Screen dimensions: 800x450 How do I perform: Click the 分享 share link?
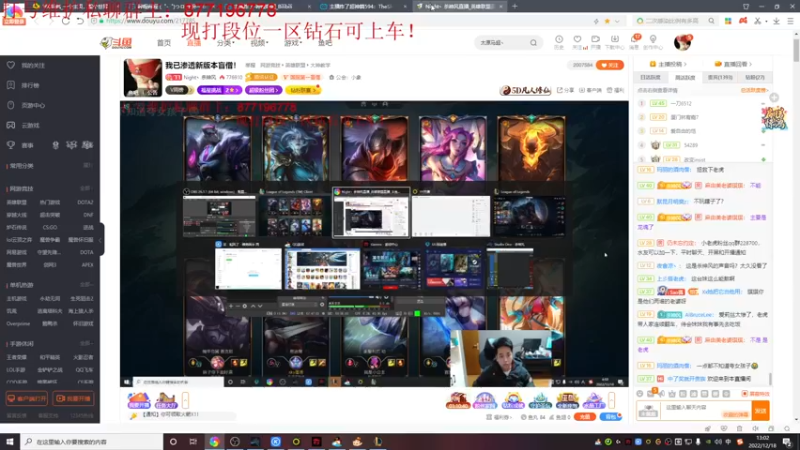click(565, 90)
